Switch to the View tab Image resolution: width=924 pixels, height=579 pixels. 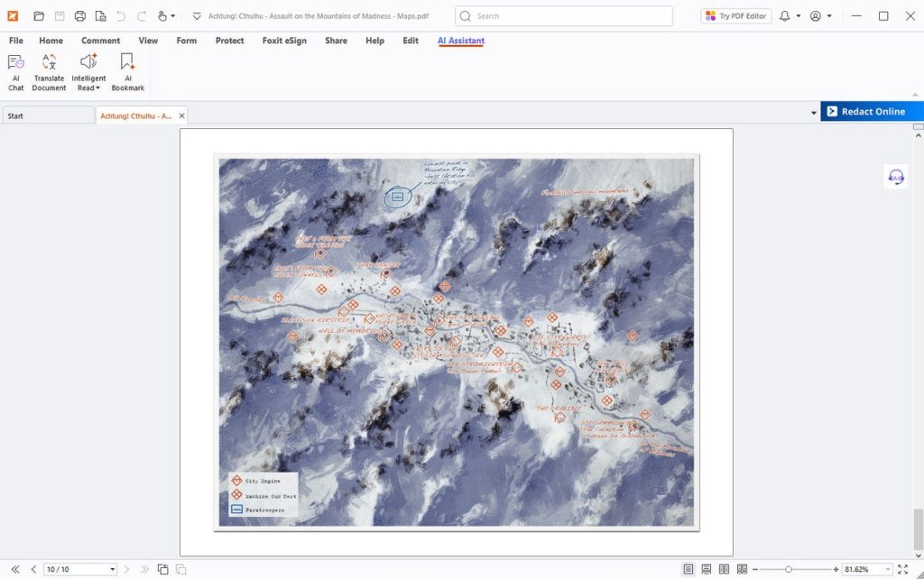[148, 41]
